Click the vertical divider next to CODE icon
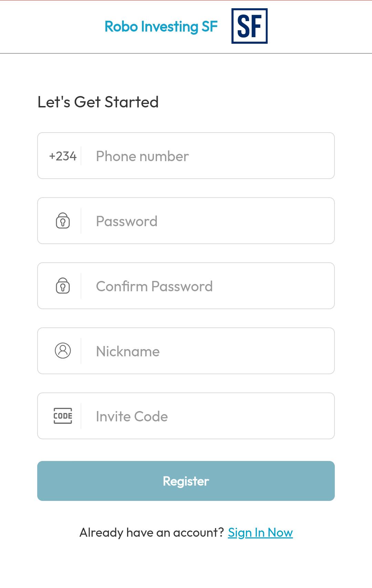372x588 pixels. click(x=81, y=416)
